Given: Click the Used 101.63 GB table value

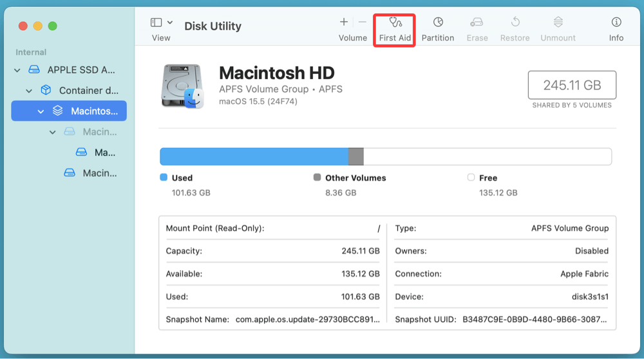Looking at the screenshot, I should [x=360, y=297].
